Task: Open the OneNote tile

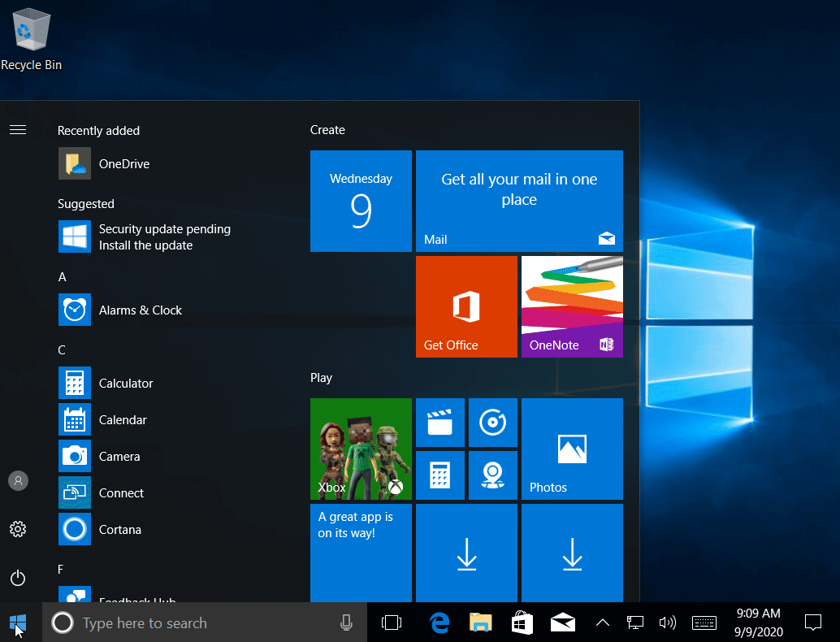Action: [x=572, y=306]
